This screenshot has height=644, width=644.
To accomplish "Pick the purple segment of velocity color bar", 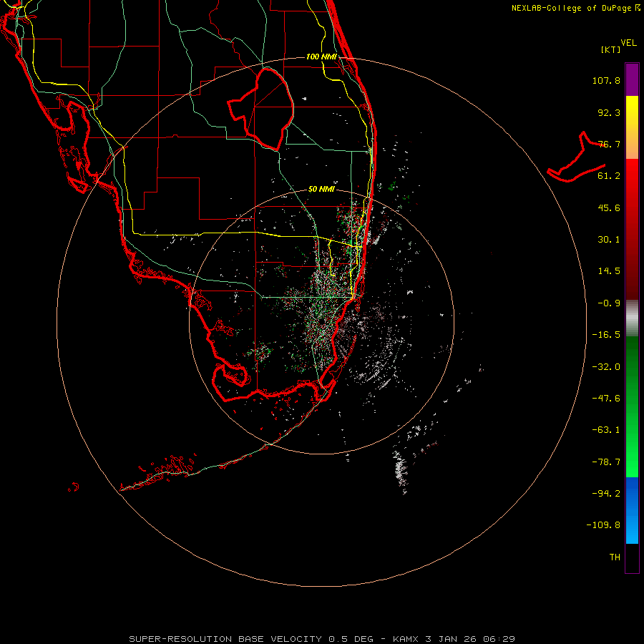I will coord(632,79).
